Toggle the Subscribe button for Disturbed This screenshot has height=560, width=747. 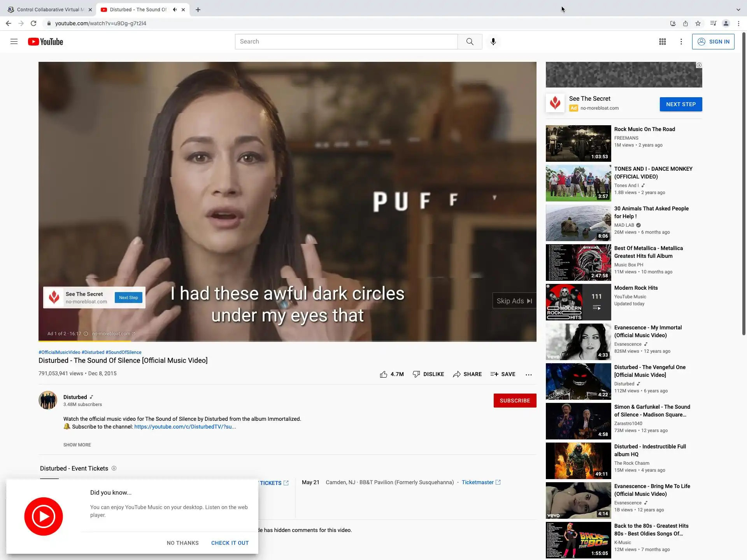point(514,401)
